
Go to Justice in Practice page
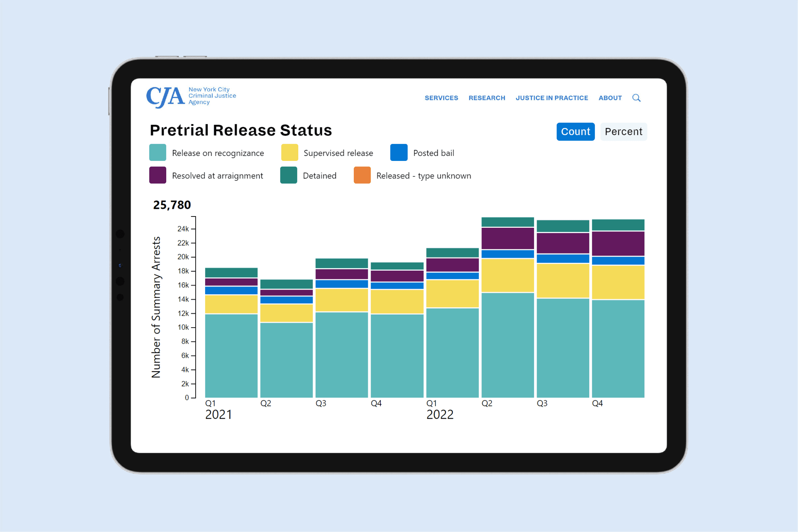point(551,98)
